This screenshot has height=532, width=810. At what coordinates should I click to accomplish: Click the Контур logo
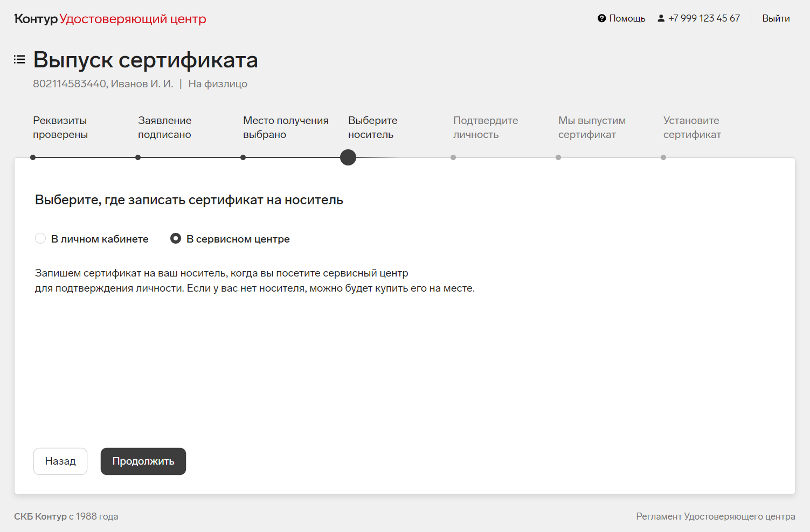pyautogui.click(x=36, y=19)
